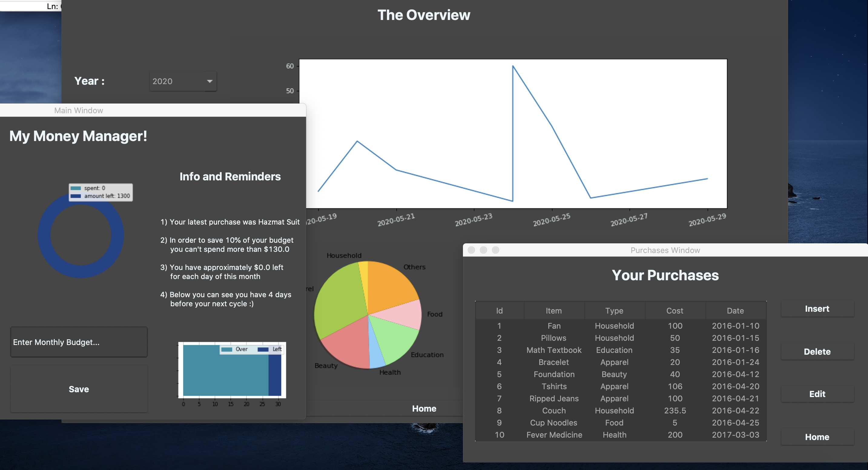Focus the Enter Monthly Budget field
Screen dimensions: 868x470
[79, 342]
